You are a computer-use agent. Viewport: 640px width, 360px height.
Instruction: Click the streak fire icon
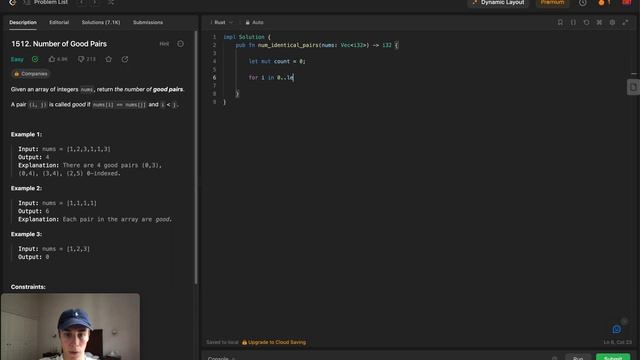click(x=603, y=3)
